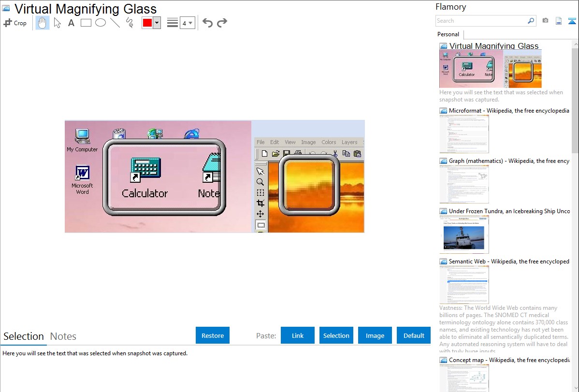Image resolution: width=579 pixels, height=392 pixels.
Task: Choose the freehand squiggle tool
Action: pyautogui.click(x=129, y=23)
